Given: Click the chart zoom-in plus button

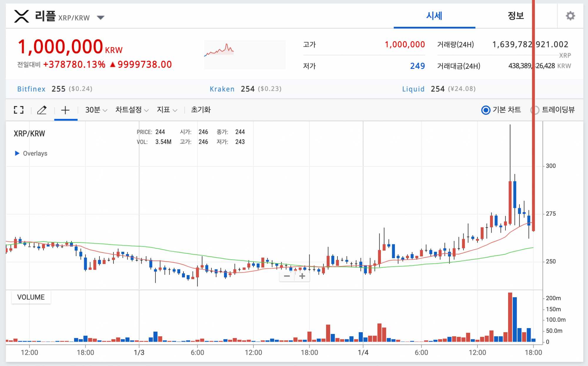Looking at the screenshot, I should (x=302, y=276).
